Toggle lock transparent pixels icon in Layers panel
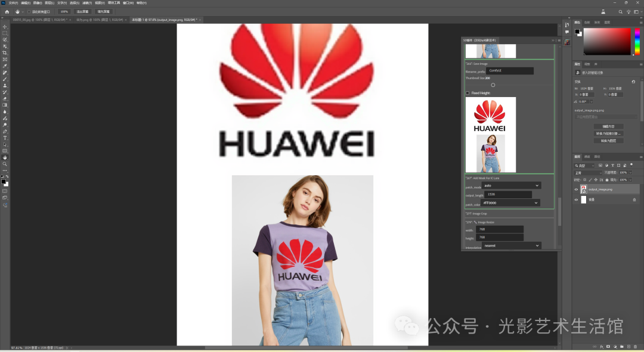 point(585,180)
